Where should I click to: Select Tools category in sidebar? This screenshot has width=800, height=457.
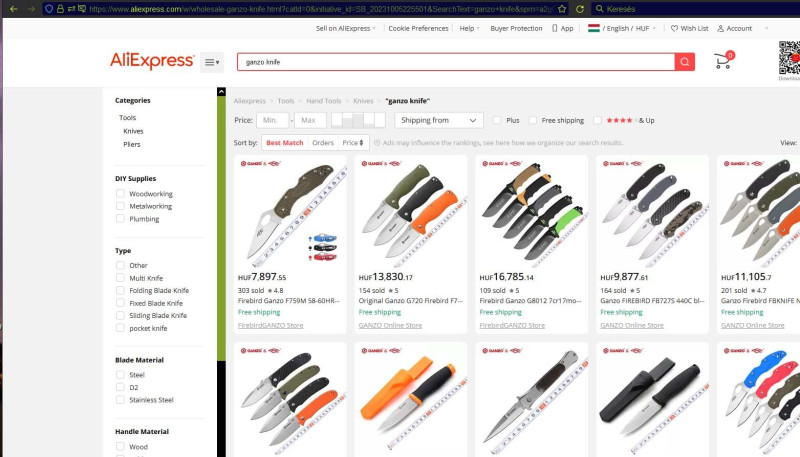point(128,117)
